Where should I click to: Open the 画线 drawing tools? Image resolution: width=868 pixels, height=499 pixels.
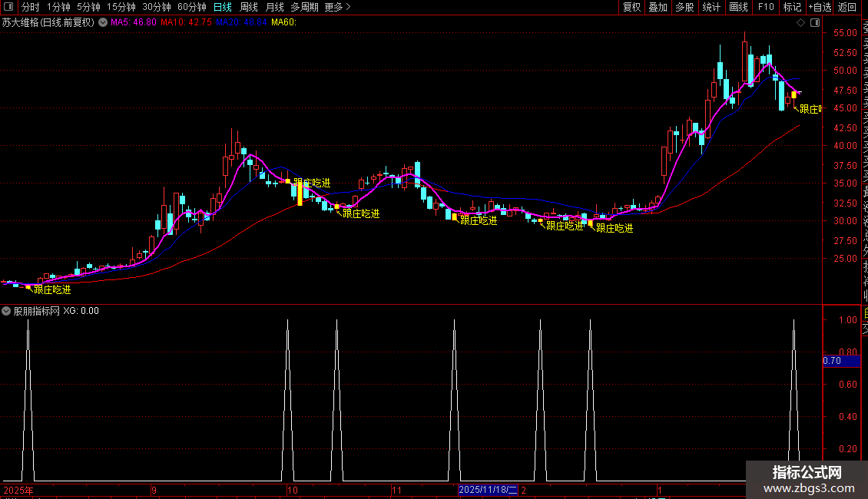[x=738, y=8]
